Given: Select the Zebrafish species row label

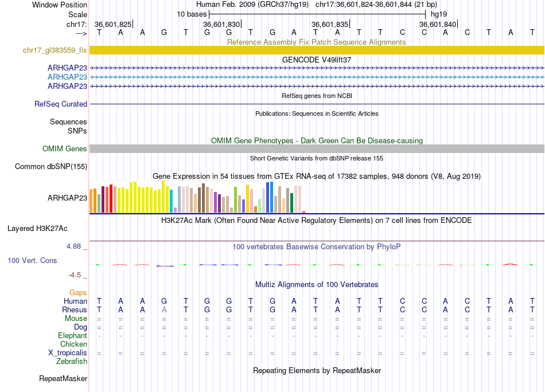Looking at the screenshot, I should tap(72, 362).
